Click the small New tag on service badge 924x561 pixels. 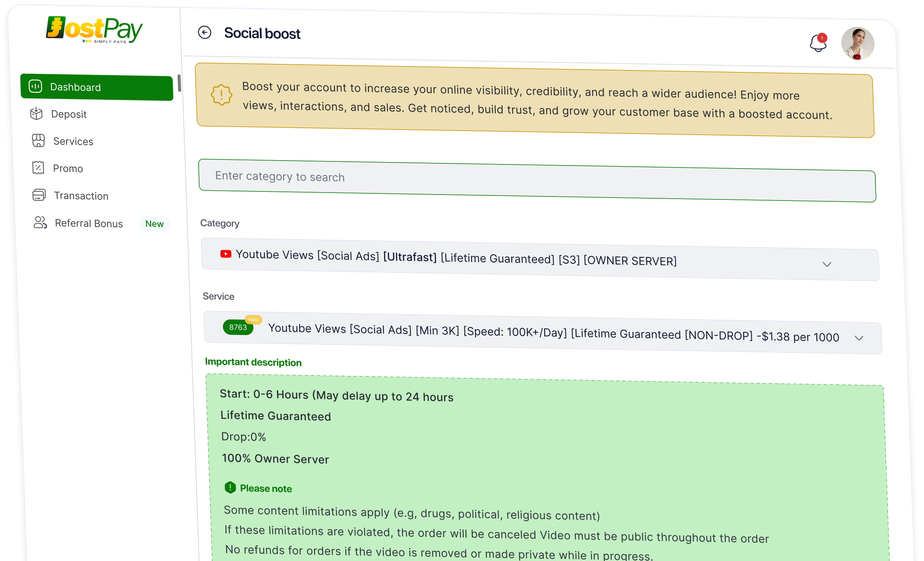pos(253,320)
